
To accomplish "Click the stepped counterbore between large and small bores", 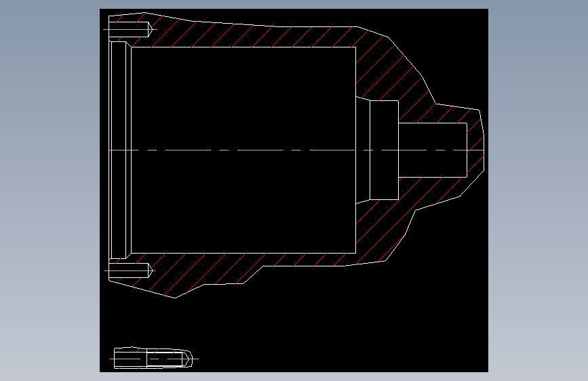I will [384, 150].
